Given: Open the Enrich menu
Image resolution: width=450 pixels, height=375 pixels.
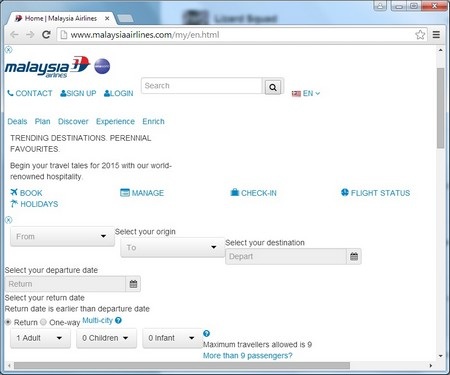Looking at the screenshot, I should coord(153,121).
